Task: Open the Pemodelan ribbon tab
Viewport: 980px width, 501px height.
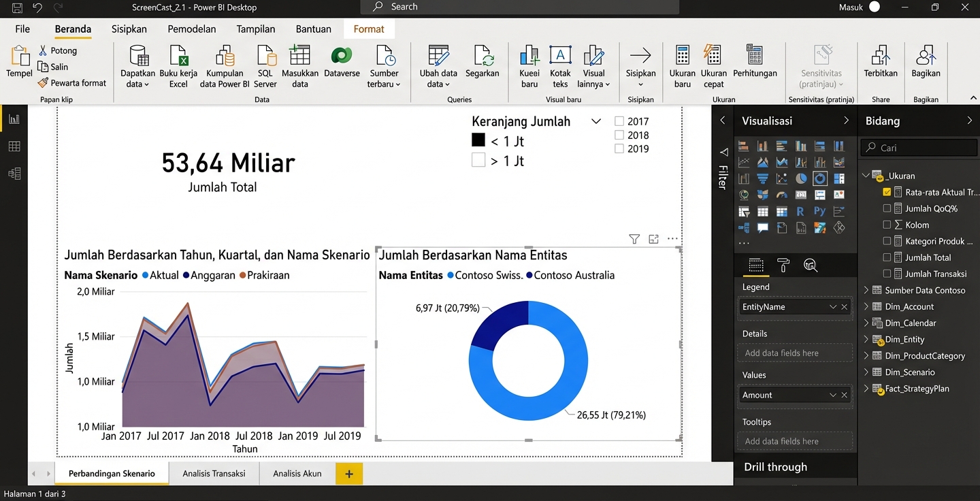Action: (192, 29)
